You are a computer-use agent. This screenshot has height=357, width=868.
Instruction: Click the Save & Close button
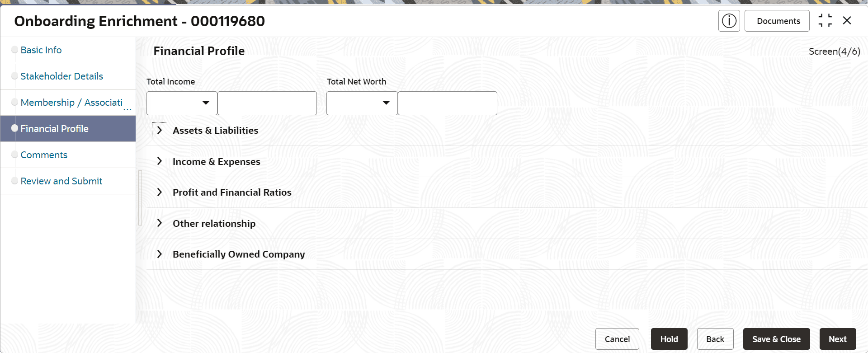pyautogui.click(x=776, y=339)
